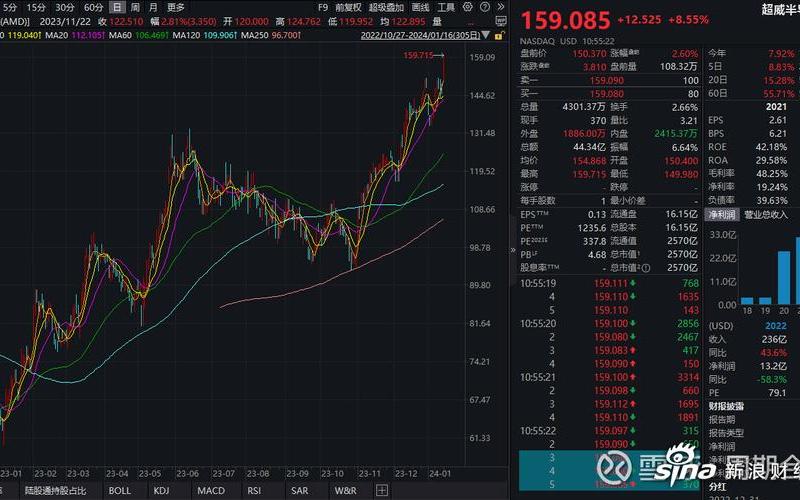Viewport: 800px width, 500px height.
Task: Switch to 营业总收入 chart tab
Action: tap(766, 215)
